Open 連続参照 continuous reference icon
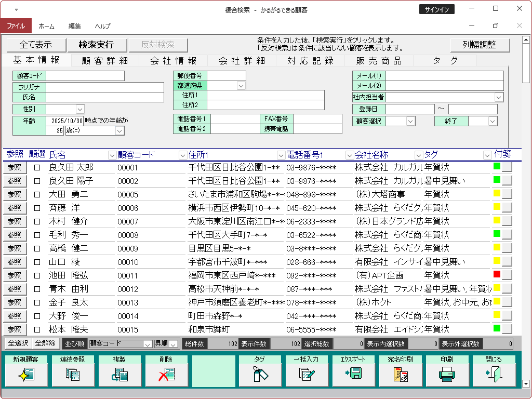532x399 pixels. (72, 374)
